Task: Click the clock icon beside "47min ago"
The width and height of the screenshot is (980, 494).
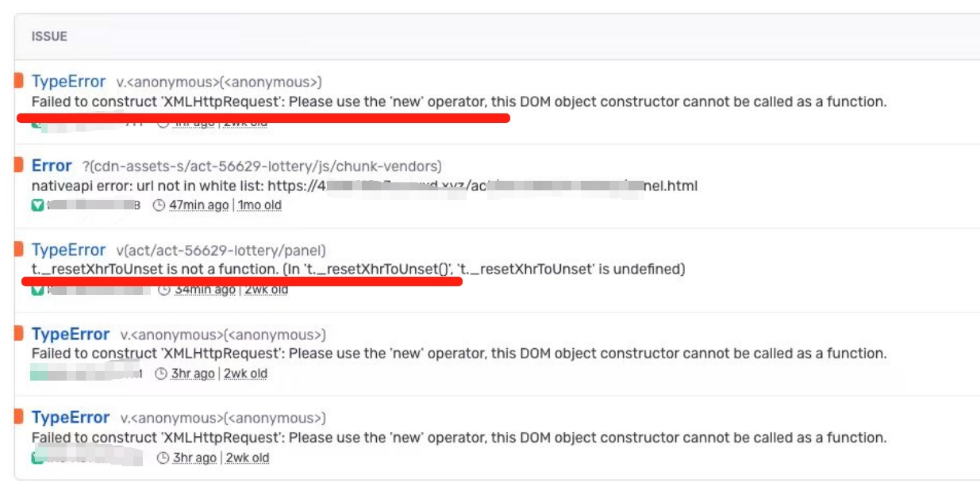Action: [159, 205]
